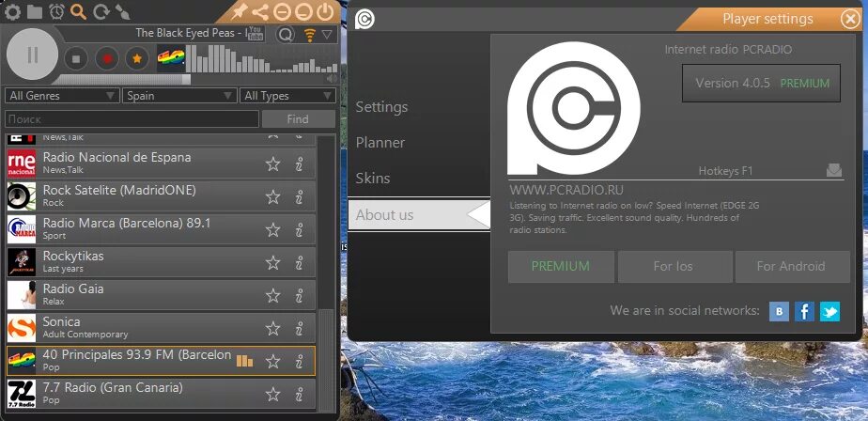Mute sound via the speaker icon
This screenshot has width=868, height=421.
pos(332,79)
